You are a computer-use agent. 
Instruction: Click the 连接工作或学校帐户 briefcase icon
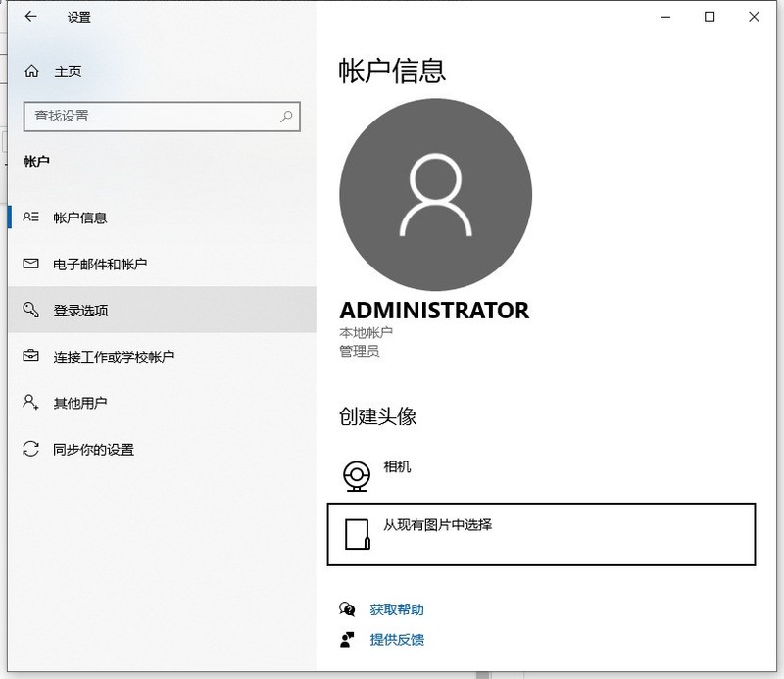tap(30, 356)
